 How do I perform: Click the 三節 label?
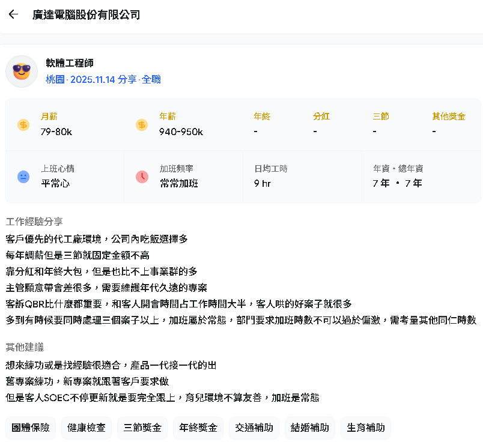[381, 117]
